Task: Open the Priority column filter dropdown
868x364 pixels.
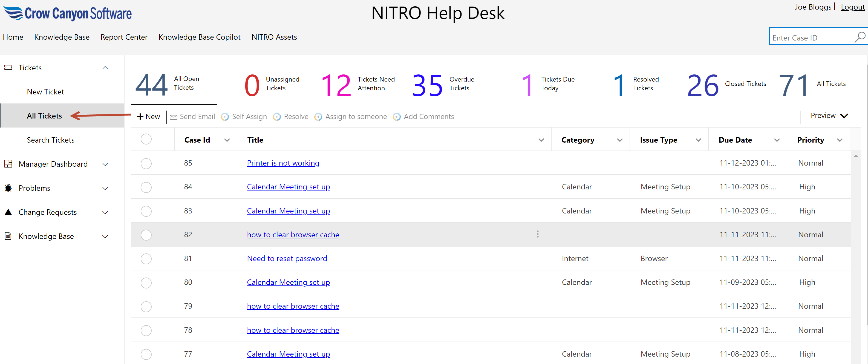Action: 839,140
